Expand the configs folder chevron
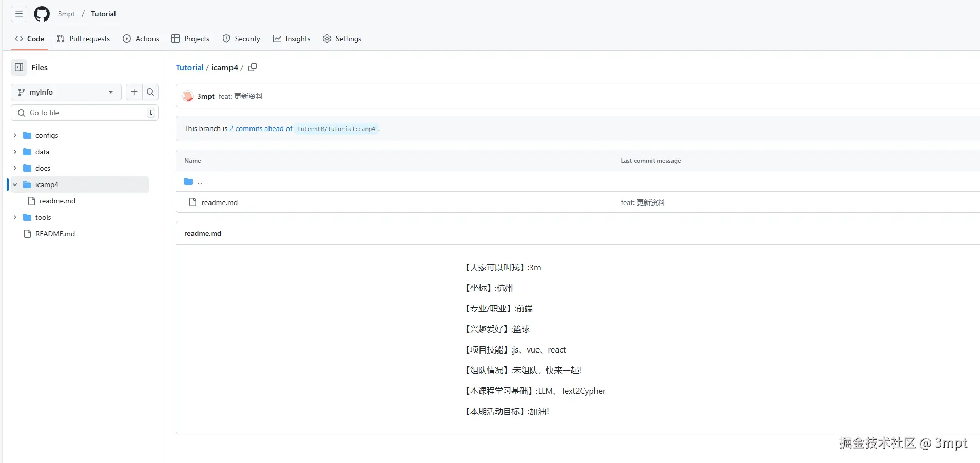Viewport: 980px width, 463px height. pyautogui.click(x=15, y=135)
